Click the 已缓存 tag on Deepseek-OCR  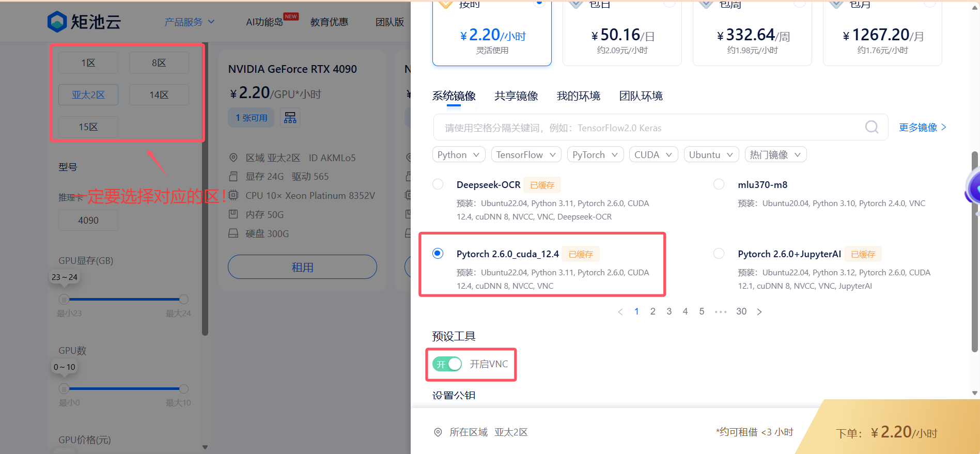click(x=542, y=185)
